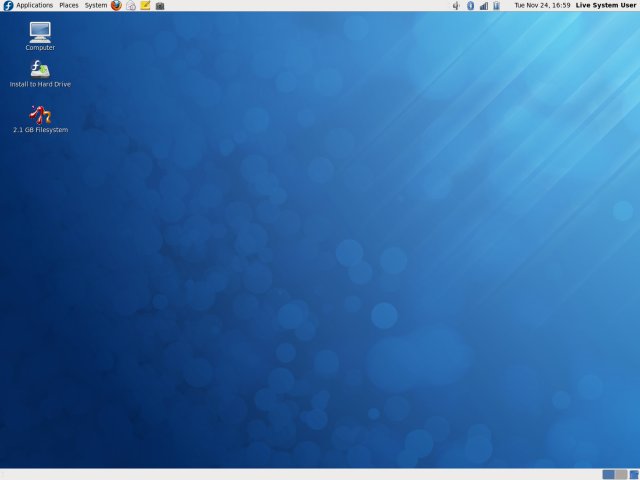Select the Computer desktop icon
Screen dimensions: 640x480
[x=40, y=36]
